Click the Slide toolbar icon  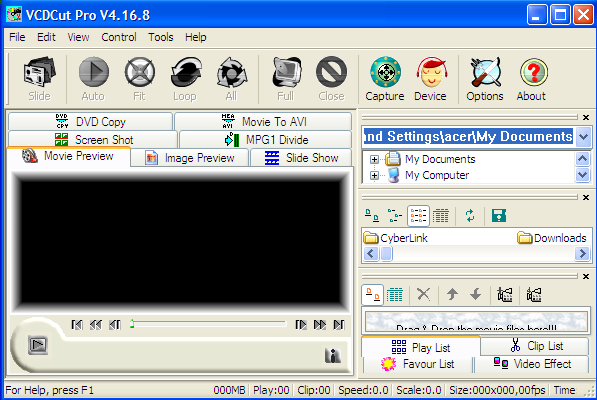point(39,79)
